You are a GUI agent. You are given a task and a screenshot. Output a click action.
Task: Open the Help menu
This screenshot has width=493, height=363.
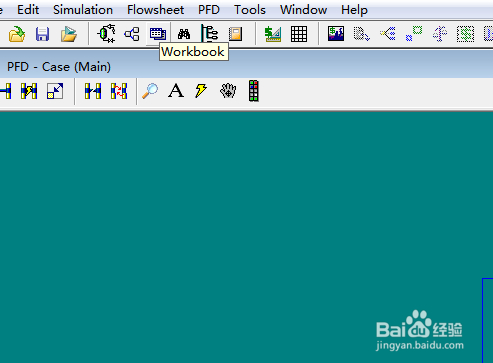pos(354,10)
